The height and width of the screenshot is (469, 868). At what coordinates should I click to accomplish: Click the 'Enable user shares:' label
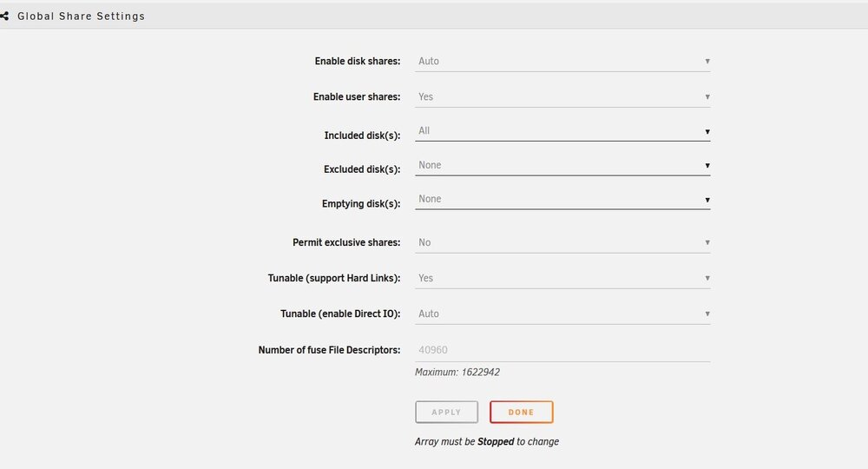357,96
